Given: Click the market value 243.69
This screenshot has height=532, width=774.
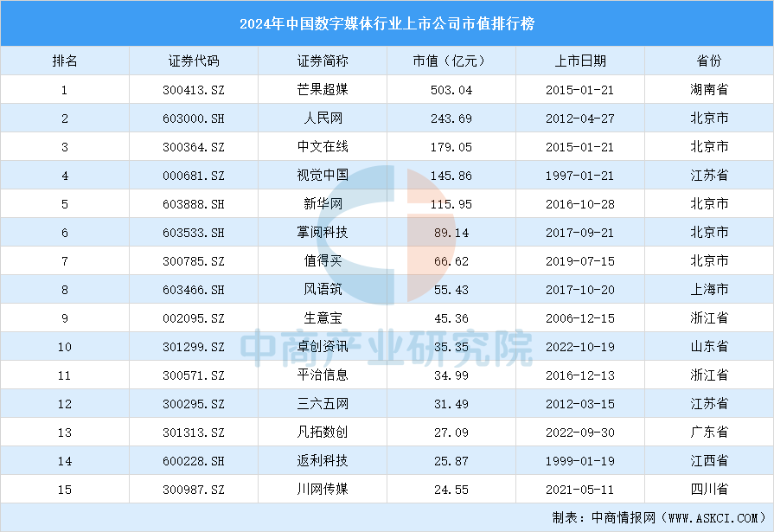Looking at the screenshot, I should click(451, 119).
